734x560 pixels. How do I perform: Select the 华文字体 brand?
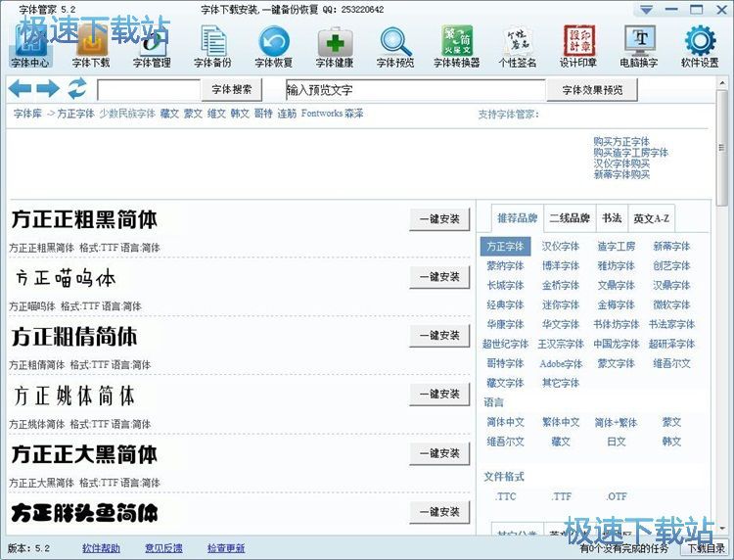(561, 324)
